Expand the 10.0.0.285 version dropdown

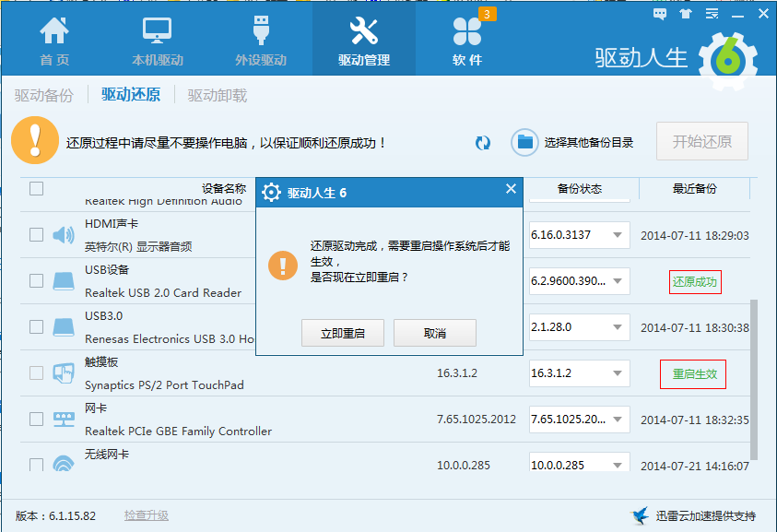click(618, 465)
